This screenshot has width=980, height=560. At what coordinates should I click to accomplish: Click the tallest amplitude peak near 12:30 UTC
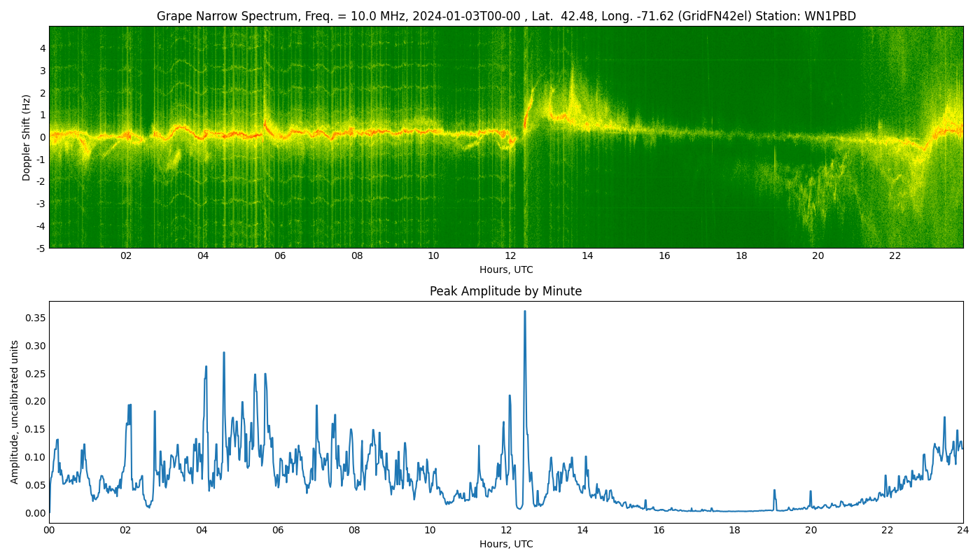524,312
